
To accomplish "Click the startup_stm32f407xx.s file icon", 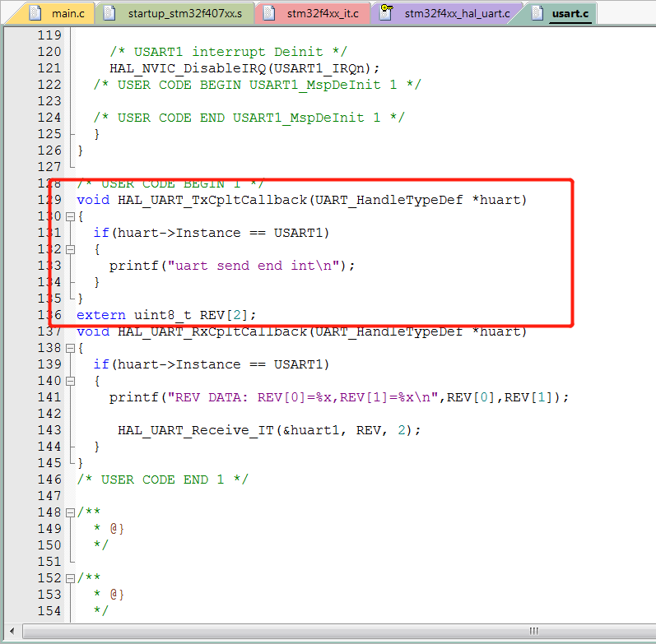I will [109, 13].
